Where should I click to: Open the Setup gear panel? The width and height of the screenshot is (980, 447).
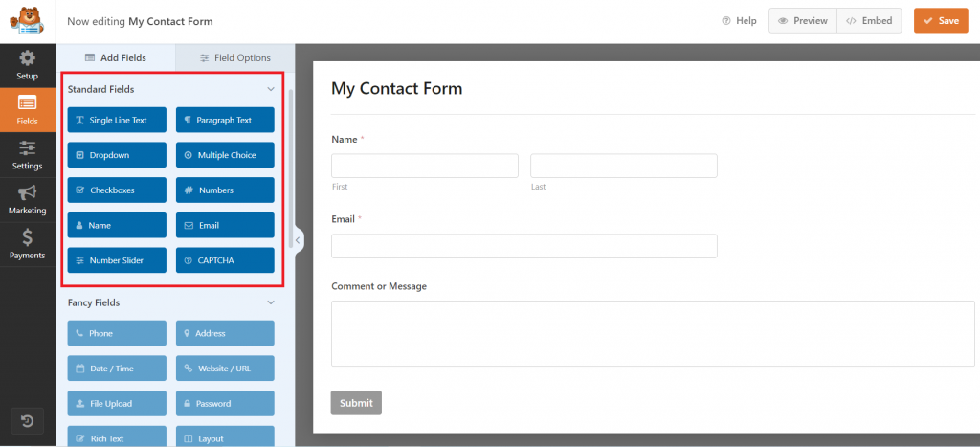tap(28, 64)
